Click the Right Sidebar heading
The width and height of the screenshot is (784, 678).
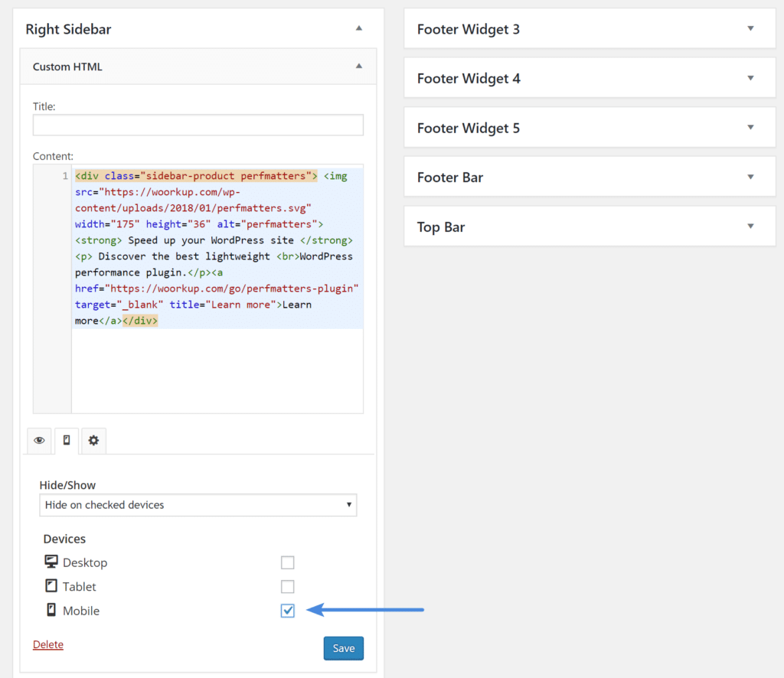(68, 30)
